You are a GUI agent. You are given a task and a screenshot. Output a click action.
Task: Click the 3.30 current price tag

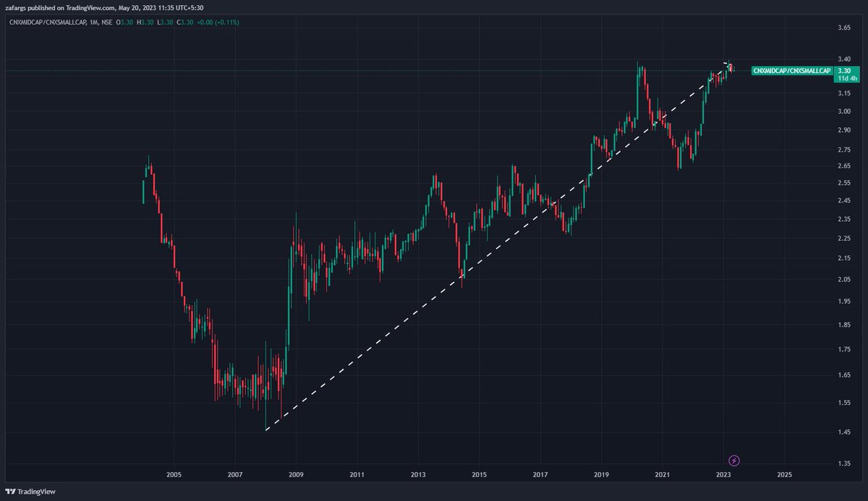tap(843, 70)
